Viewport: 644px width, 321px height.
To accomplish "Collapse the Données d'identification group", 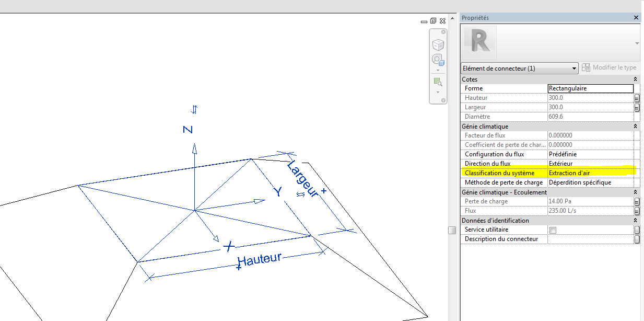I will pos(635,221).
